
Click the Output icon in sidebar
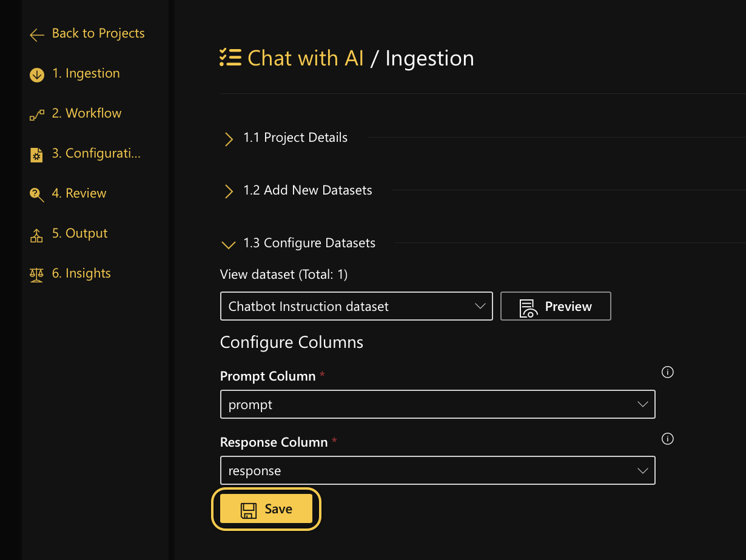click(x=37, y=235)
